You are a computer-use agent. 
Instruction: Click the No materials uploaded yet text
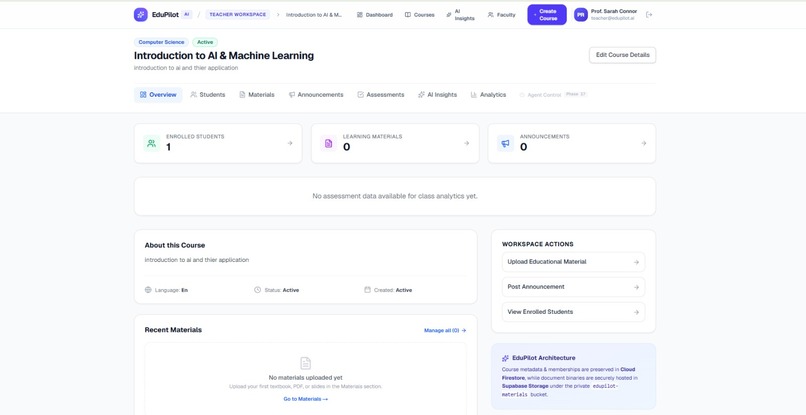(x=305, y=377)
